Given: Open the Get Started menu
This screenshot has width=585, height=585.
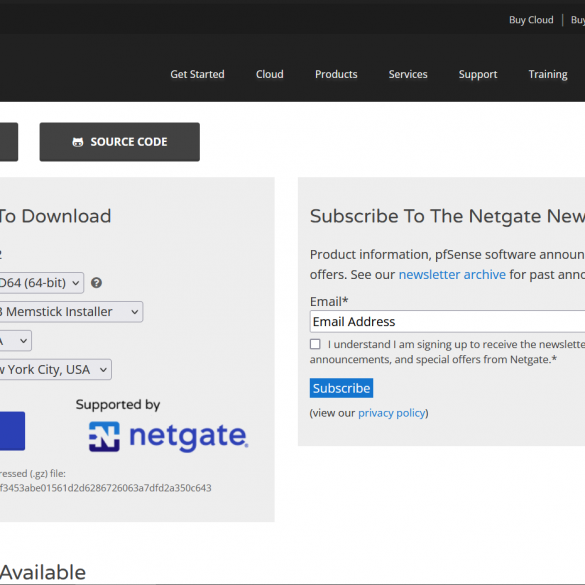Looking at the screenshot, I should click(x=197, y=74).
